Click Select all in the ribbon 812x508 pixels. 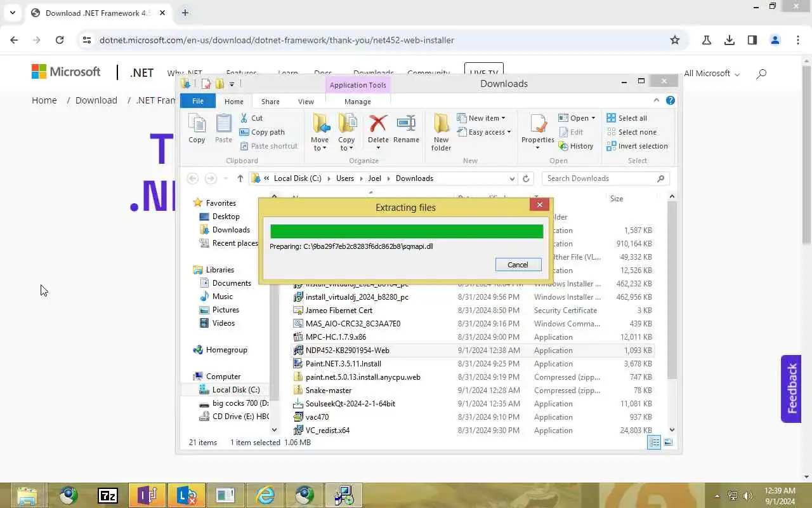(x=627, y=118)
